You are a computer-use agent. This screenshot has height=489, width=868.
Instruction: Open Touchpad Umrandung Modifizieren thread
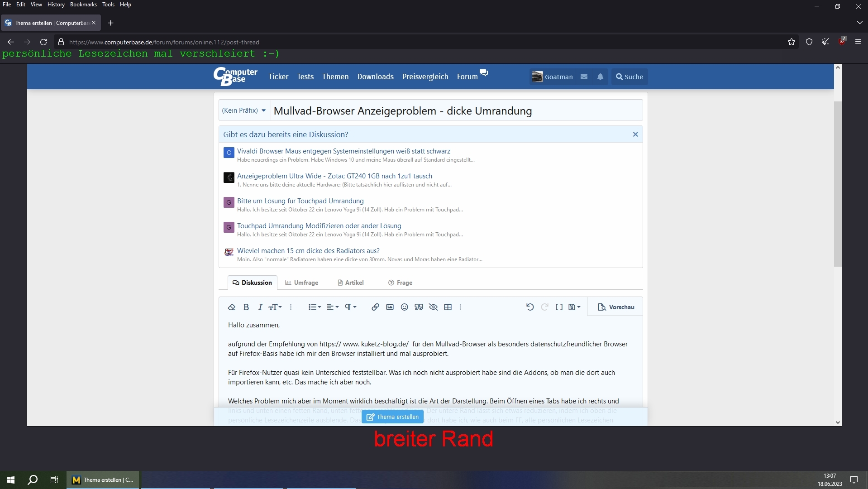[x=319, y=226]
